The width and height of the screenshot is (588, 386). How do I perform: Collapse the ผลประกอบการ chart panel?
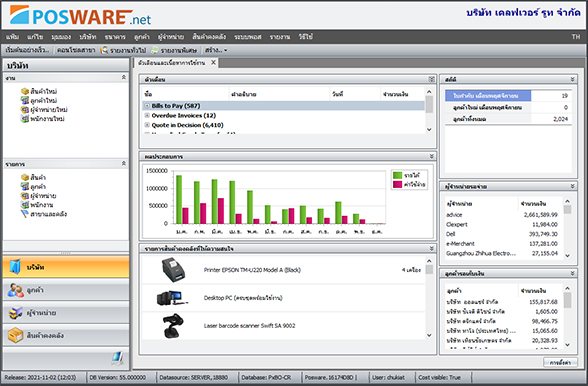coord(431,156)
